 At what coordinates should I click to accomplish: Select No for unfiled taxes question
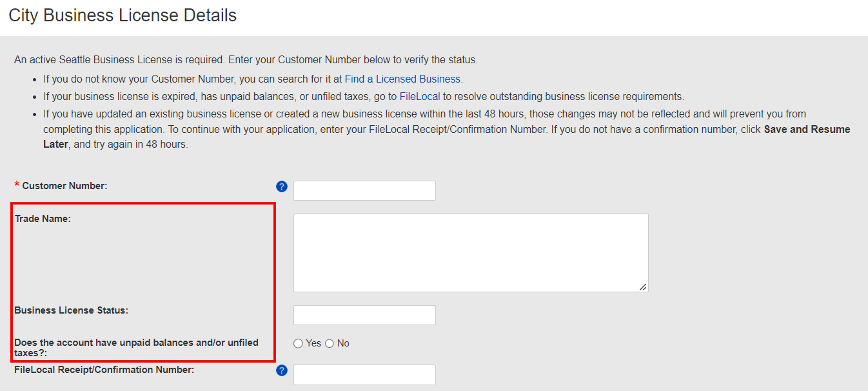pyautogui.click(x=329, y=343)
